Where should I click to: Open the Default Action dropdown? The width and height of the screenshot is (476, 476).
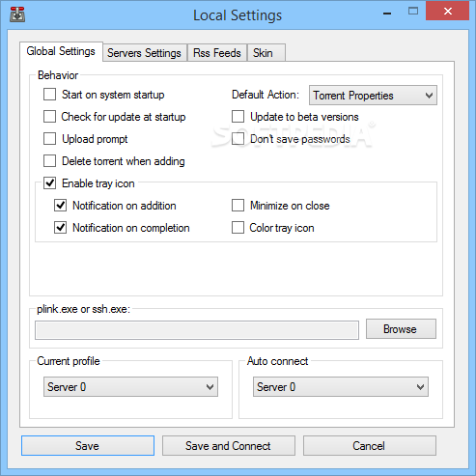373,96
